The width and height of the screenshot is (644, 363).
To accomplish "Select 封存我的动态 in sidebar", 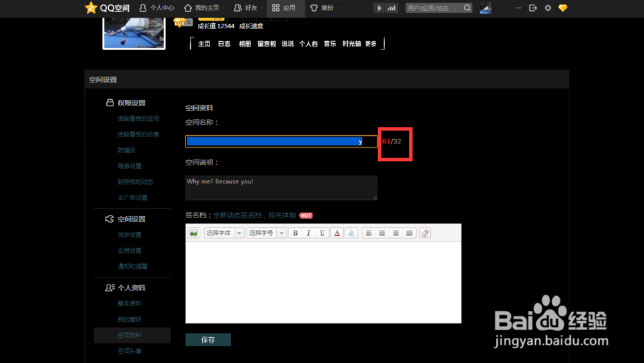I will coord(135,181).
